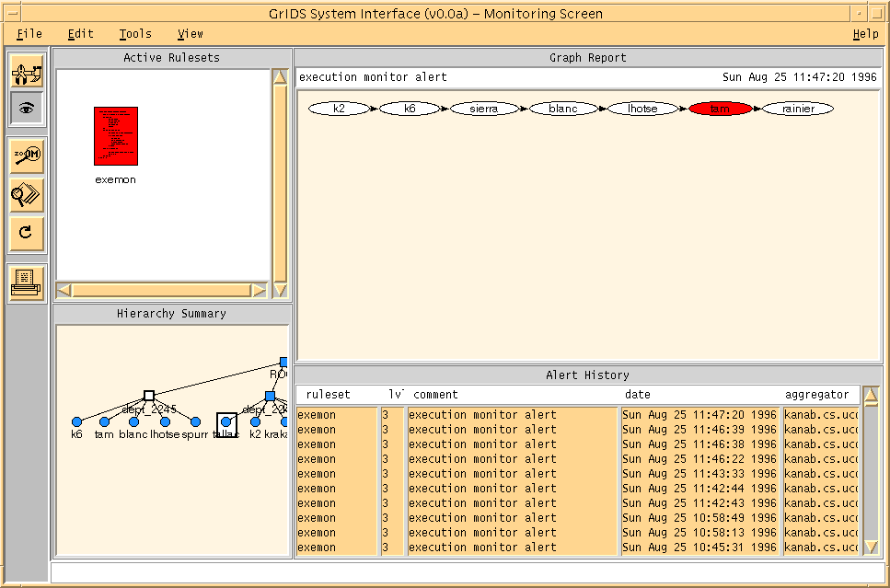Screen dimensions: 890x588
Task: Open the Tools menu
Action: point(135,34)
